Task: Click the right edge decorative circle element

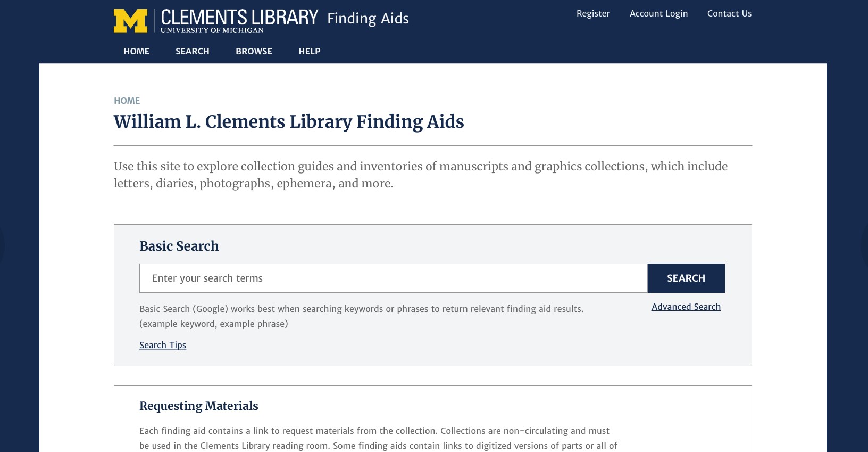Action: 864,246
